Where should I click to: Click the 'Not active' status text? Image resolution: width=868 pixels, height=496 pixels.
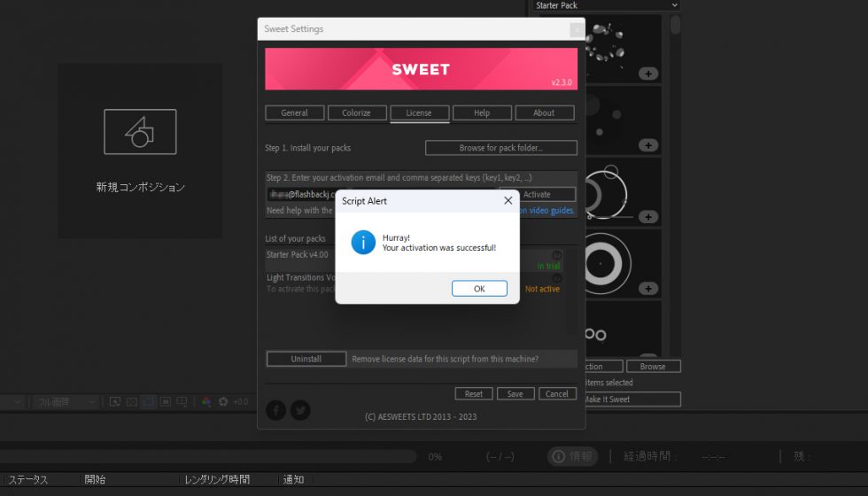pos(542,289)
